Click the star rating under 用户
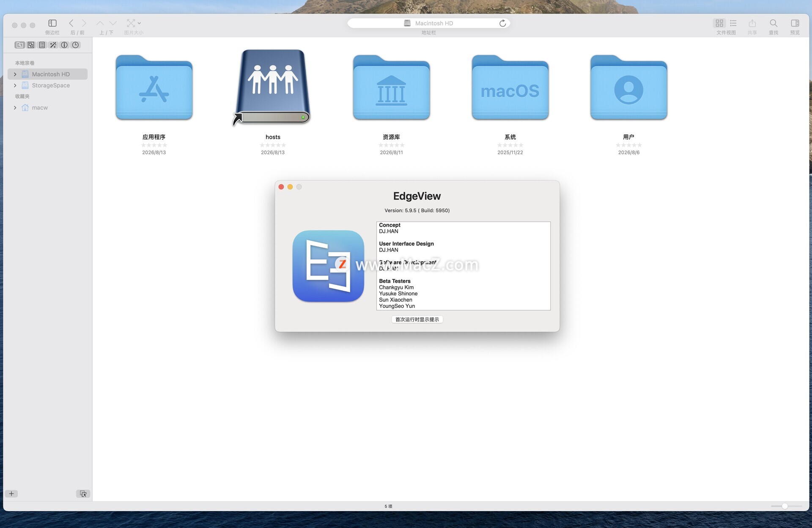Viewport: 812px width, 528px height. coord(629,145)
